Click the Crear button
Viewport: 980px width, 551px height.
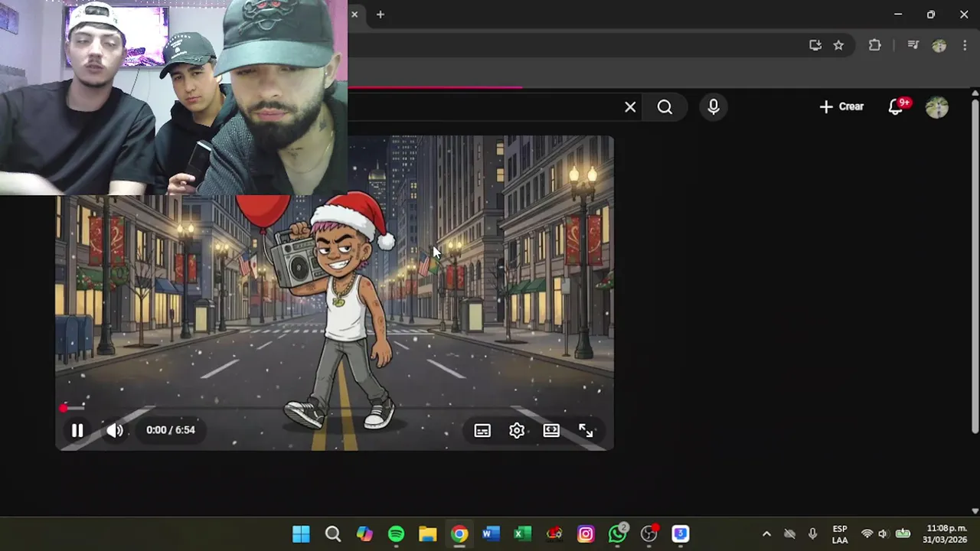tap(841, 107)
